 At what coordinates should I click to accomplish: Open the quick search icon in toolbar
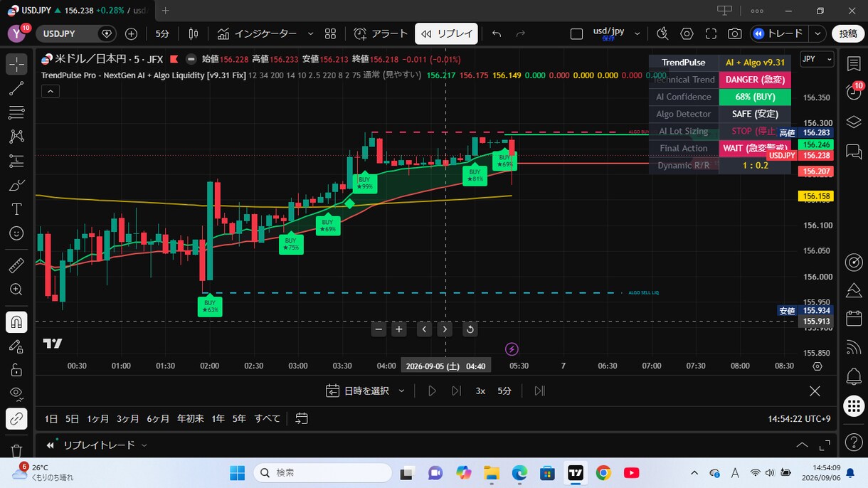click(662, 33)
